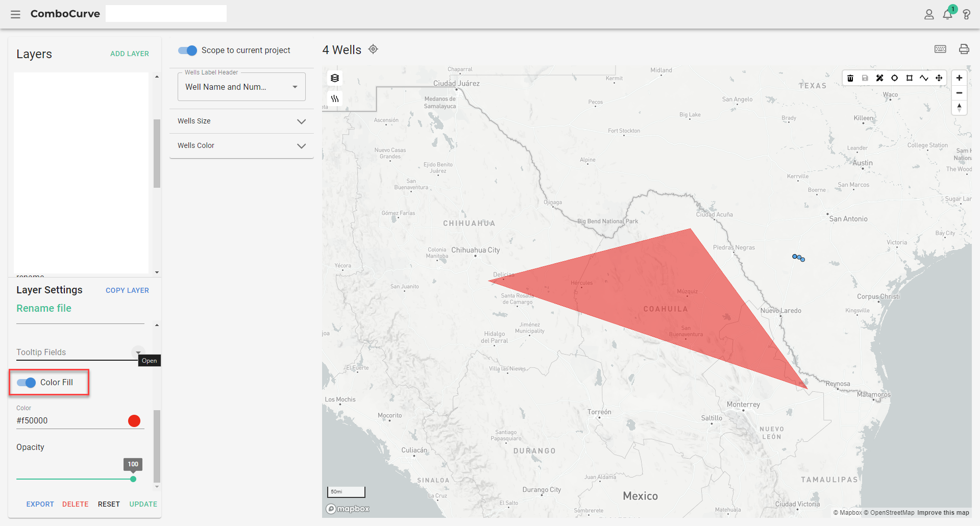Screen dimensions: 980x526
Task: Open the help question-mark icon
Action: [x=966, y=14]
